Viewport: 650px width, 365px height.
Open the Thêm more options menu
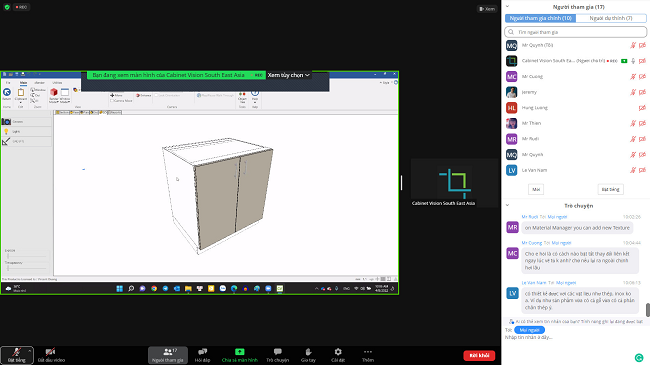tap(368, 352)
